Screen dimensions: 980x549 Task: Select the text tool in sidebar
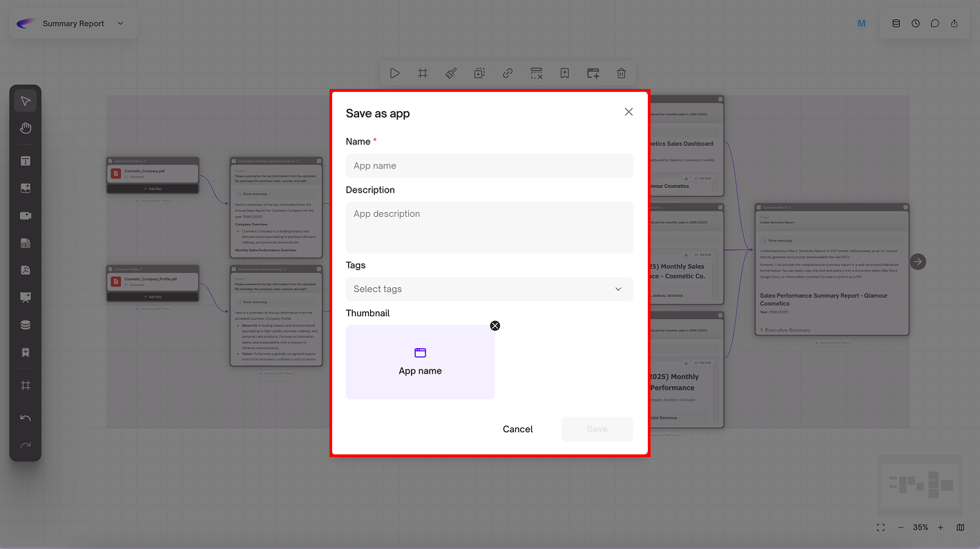pos(26,162)
